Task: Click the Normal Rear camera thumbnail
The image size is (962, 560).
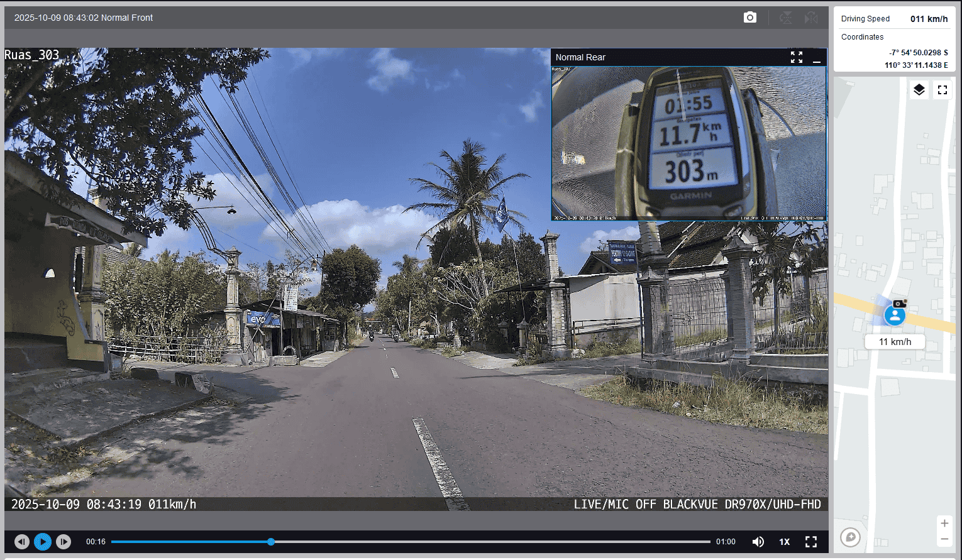Action: pyautogui.click(x=688, y=143)
